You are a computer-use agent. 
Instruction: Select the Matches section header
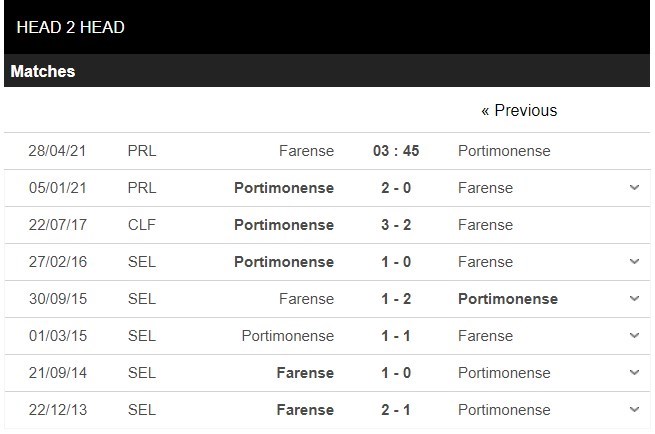click(43, 72)
